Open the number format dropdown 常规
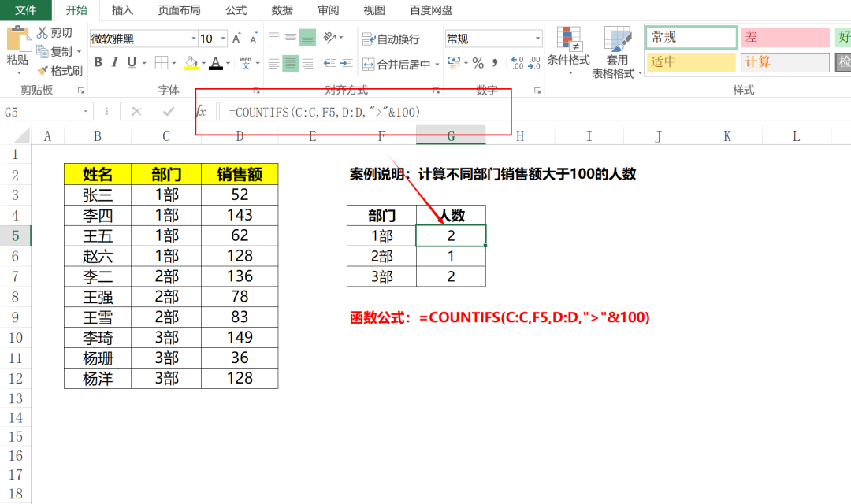The height and width of the screenshot is (504, 851). click(538, 39)
